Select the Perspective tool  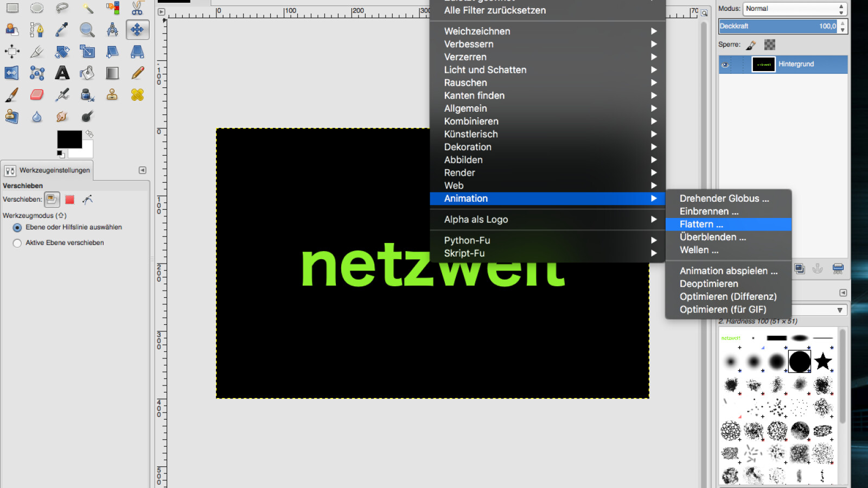click(137, 52)
